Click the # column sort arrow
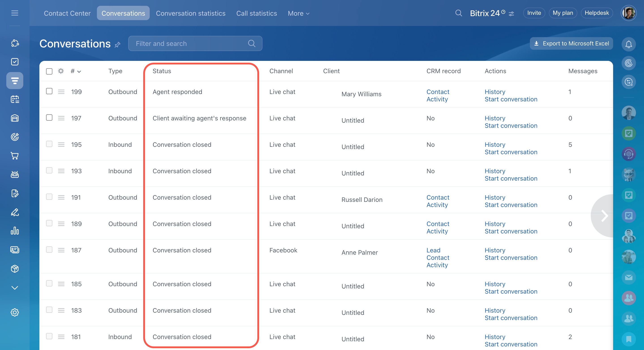Viewport: 644px width, 350px height. [x=79, y=72]
